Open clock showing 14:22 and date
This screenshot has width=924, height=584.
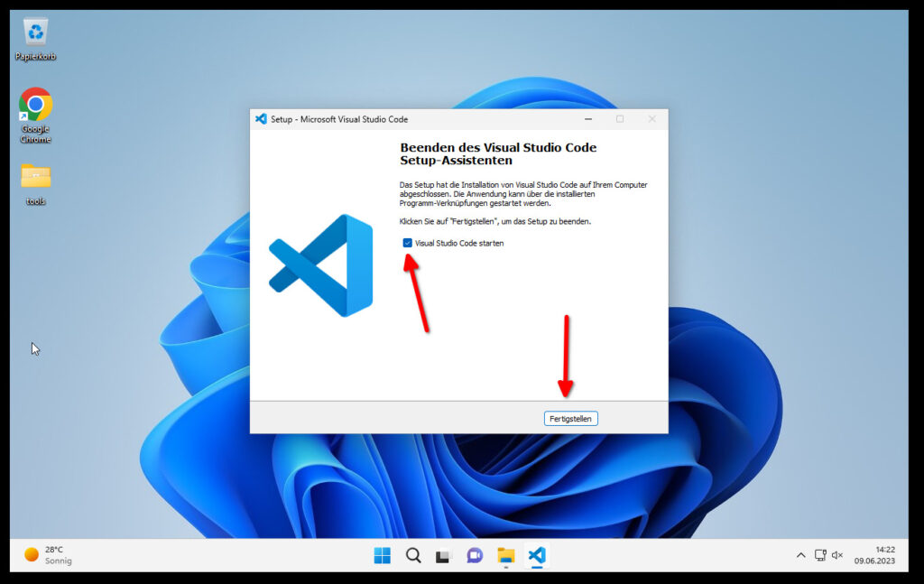874,555
